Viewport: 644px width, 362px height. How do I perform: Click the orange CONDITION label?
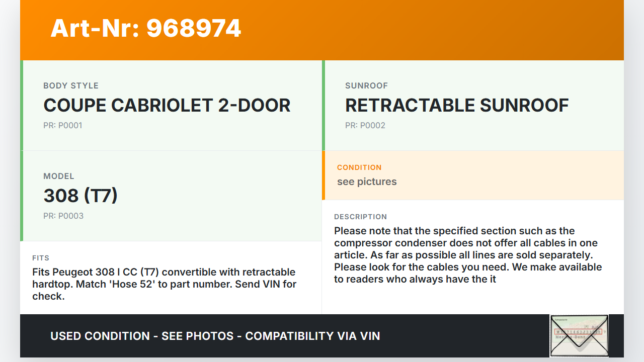(x=359, y=167)
